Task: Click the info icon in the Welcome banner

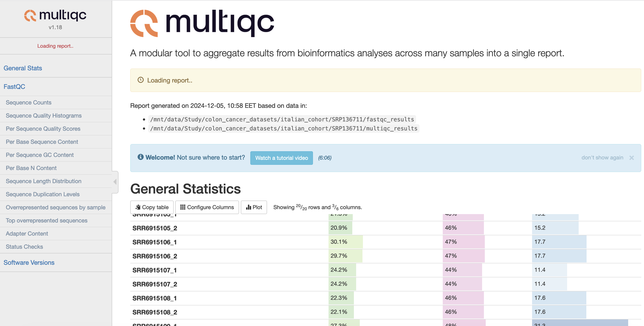Action: pyautogui.click(x=140, y=157)
